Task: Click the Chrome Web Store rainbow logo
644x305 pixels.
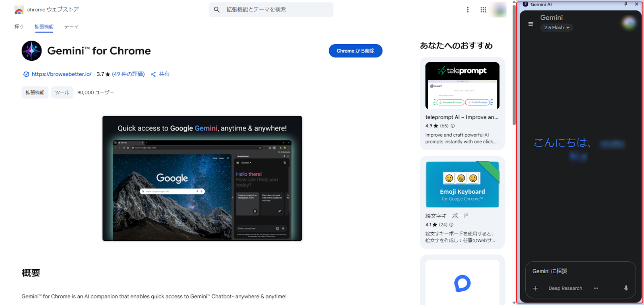Action: [x=19, y=10]
